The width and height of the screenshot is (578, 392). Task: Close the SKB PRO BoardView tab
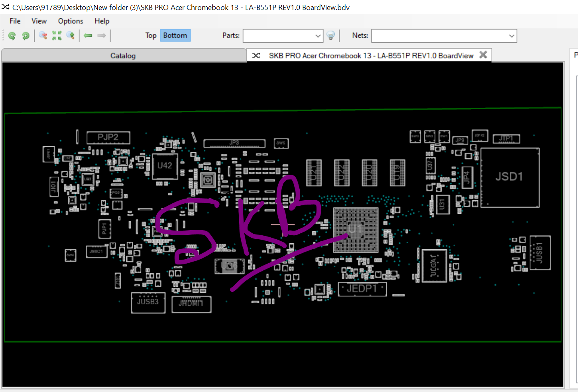pyautogui.click(x=483, y=55)
